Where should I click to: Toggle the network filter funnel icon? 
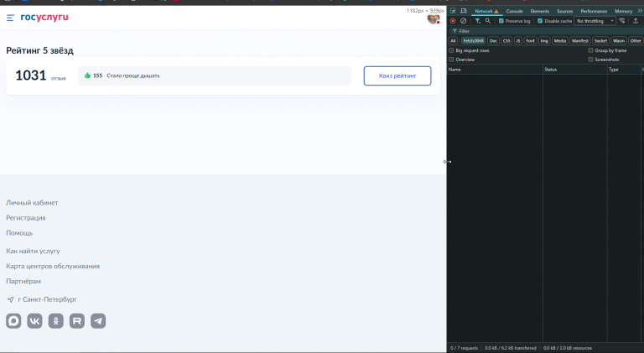tap(478, 21)
